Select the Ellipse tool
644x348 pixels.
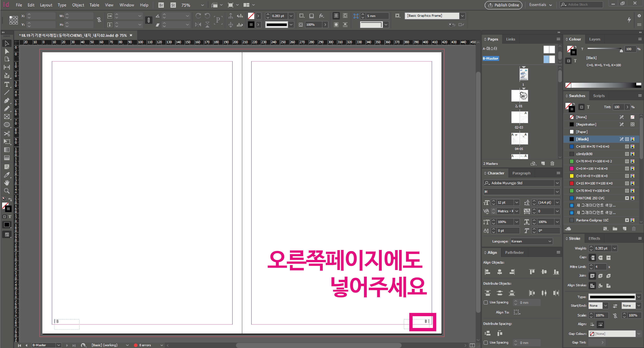pyautogui.click(x=7, y=125)
